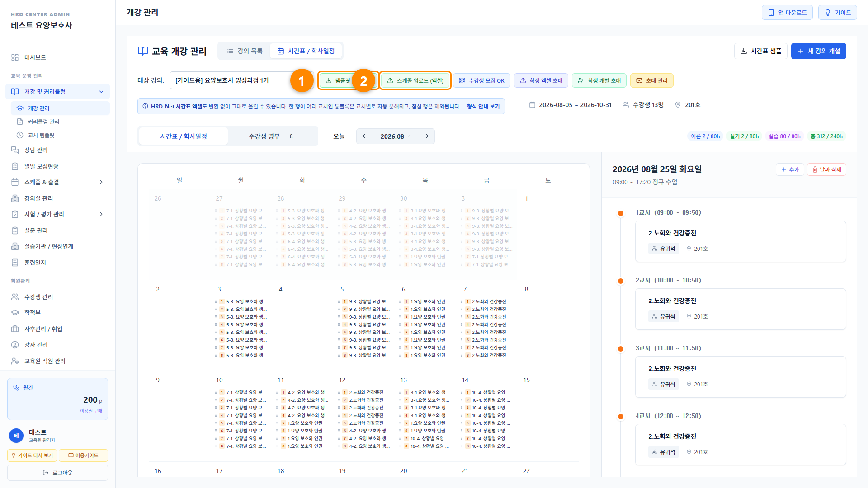Select 개강 관리 submenu item
The image size is (868, 488).
(x=60, y=108)
